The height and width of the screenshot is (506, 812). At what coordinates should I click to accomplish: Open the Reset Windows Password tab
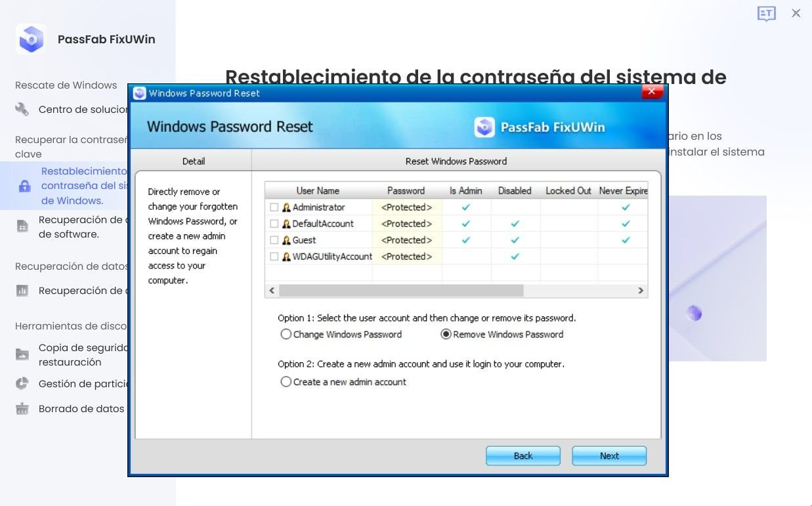456,161
